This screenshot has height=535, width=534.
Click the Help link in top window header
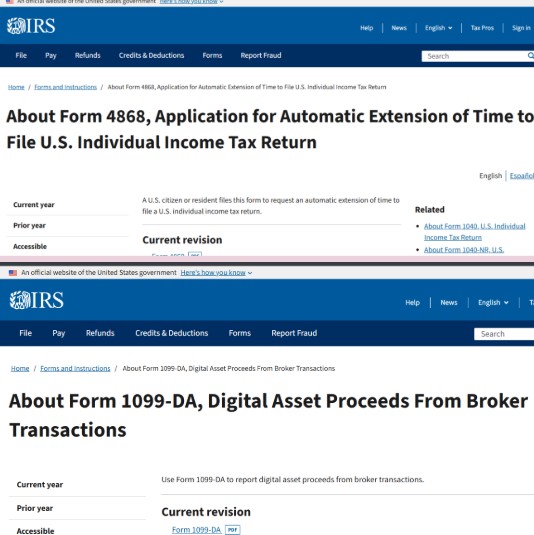[367, 28]
